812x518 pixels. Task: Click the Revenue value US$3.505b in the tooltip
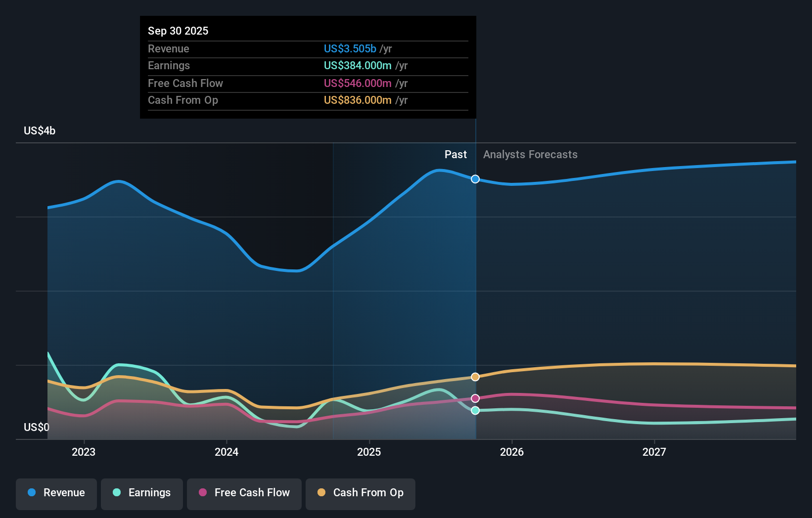click(x=351, y=48)
